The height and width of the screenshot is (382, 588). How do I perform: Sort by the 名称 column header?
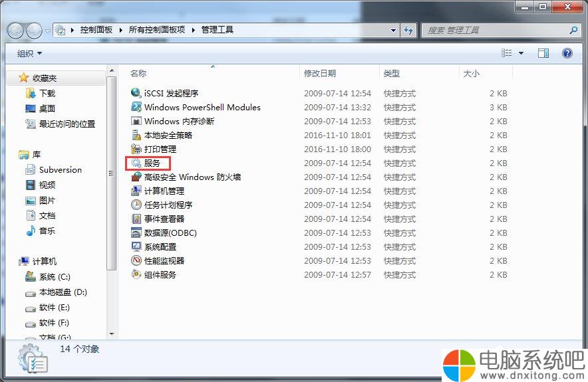click(x=138, y=74)
